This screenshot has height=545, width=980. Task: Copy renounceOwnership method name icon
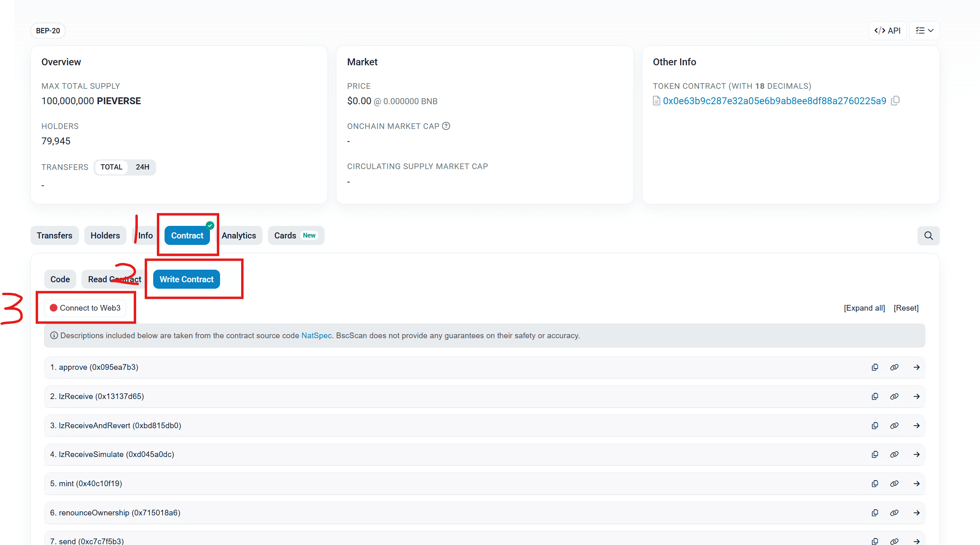click(875, 513)
